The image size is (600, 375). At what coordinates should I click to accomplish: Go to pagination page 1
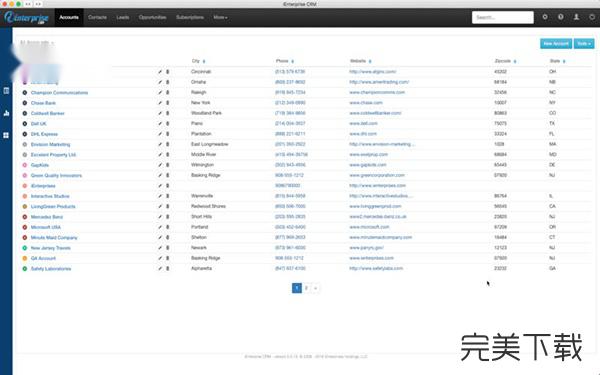tap(297, 288)
